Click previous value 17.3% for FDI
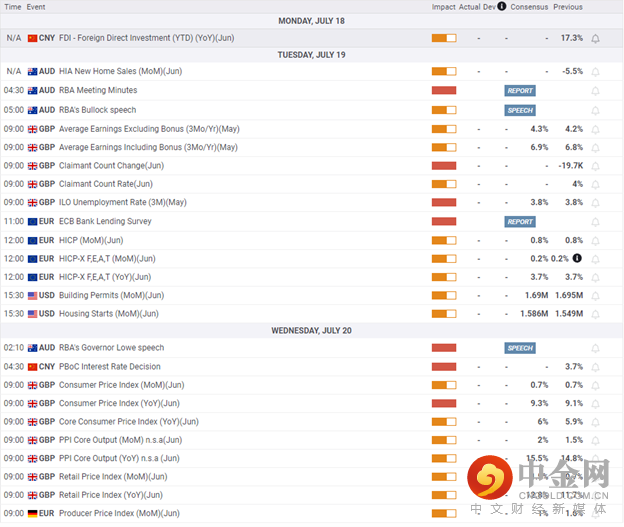The height and width of the screenshot is (527, 624). click(x=572, y=38)
